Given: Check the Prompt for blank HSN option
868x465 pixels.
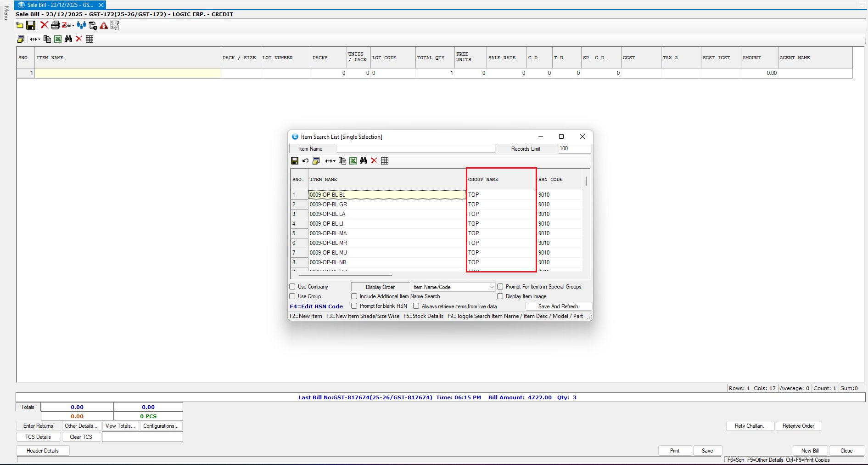Looking at the screenshot, I should [354, 306].
